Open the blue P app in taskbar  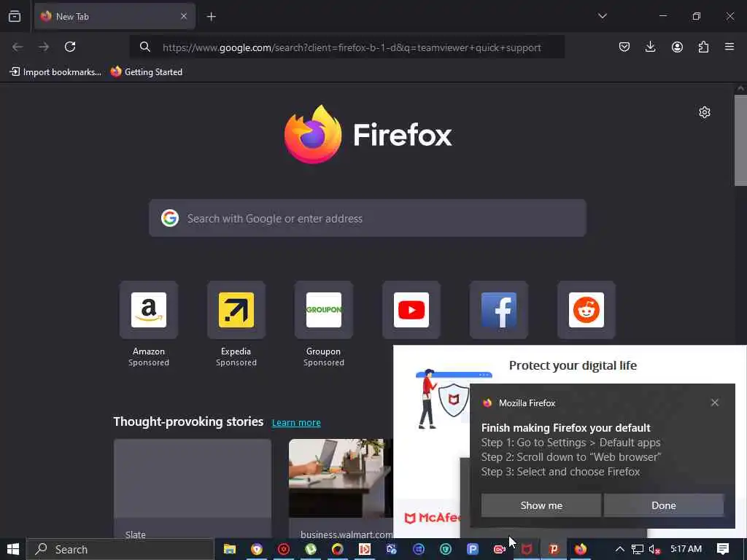pyautogui.click(x=473, y=549)
